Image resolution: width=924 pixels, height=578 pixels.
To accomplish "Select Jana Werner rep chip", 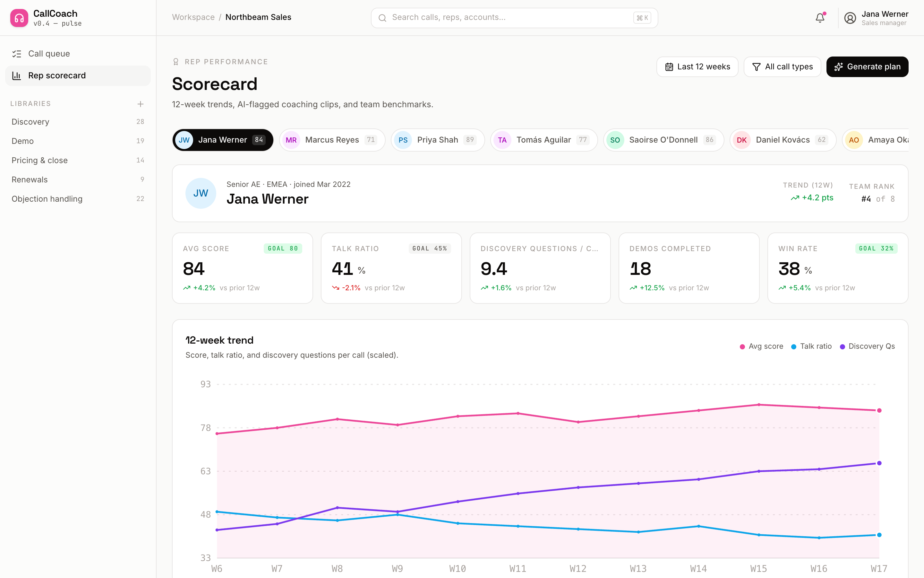I will (x=223, y=140).
